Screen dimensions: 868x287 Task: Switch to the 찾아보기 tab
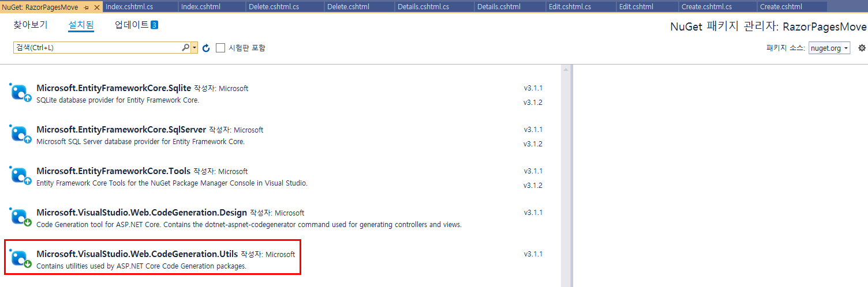(x=31, y=25)
